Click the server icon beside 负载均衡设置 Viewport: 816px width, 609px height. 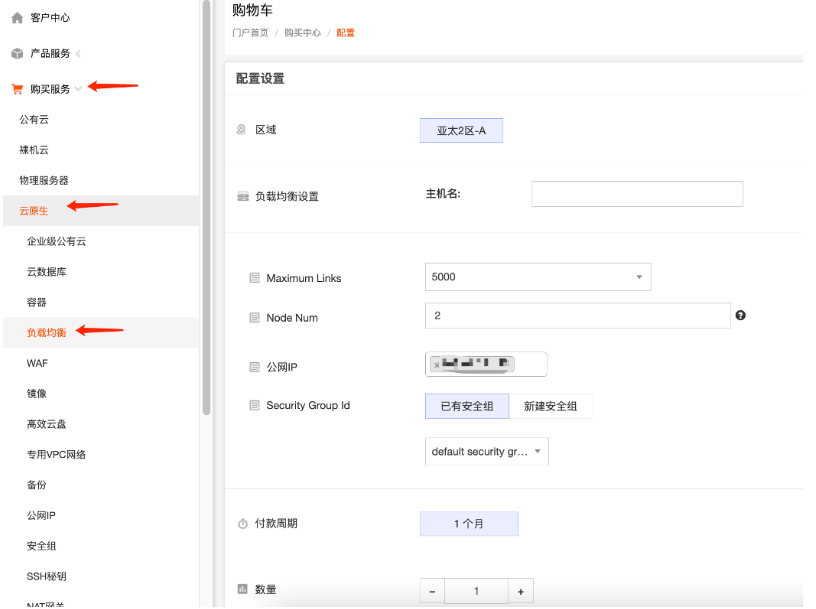[241, 195]
